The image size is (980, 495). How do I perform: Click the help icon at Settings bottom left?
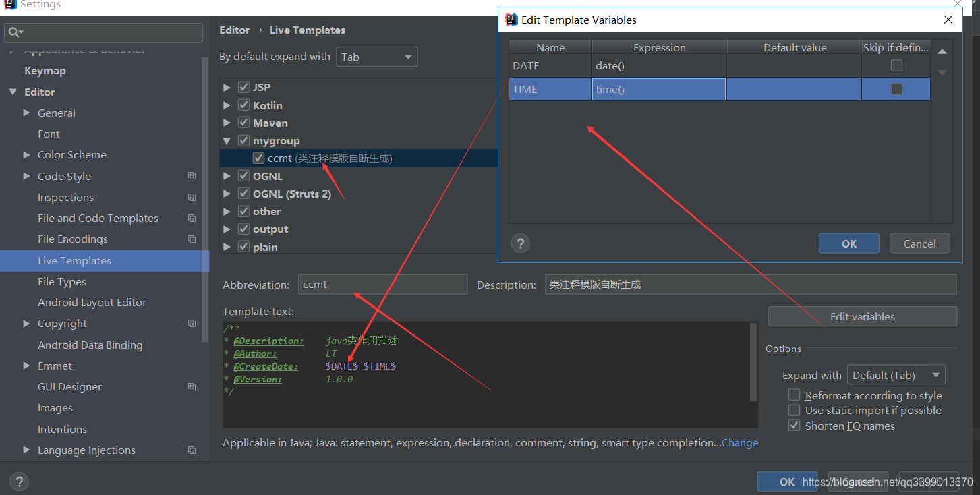(19, 482)
